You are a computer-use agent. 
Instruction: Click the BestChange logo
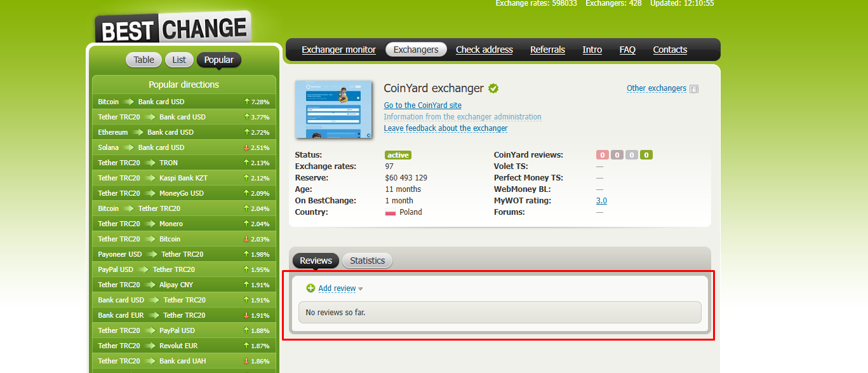click(173, 29)
